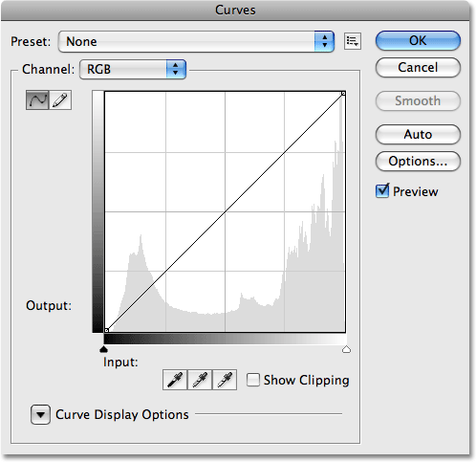The height and width of the screenshot is (462, 476).
Task: Select the pencil draw curve tool
Action: [x=60, y=100]
